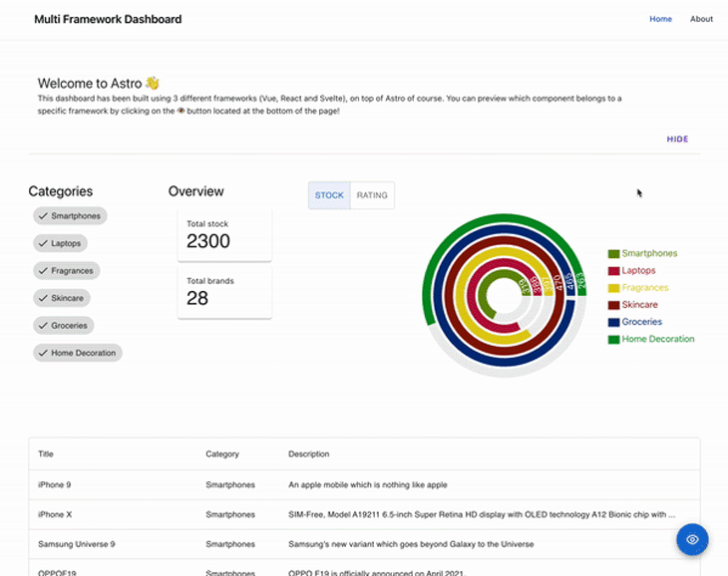The height and width of the screenshot is (576, 728).
Task: Toggle the Skincare category chip
Action: pyautogui.click(x=61, y=298)
